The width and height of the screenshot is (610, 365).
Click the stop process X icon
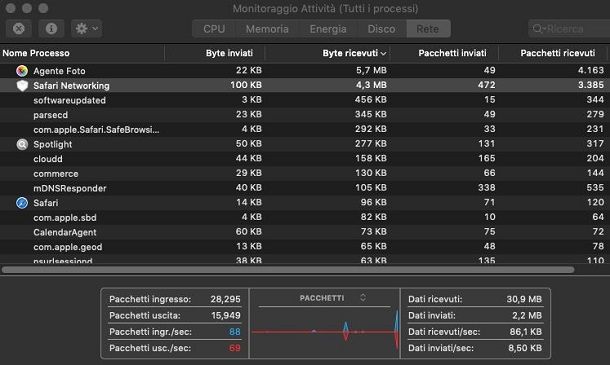point(19,29)
